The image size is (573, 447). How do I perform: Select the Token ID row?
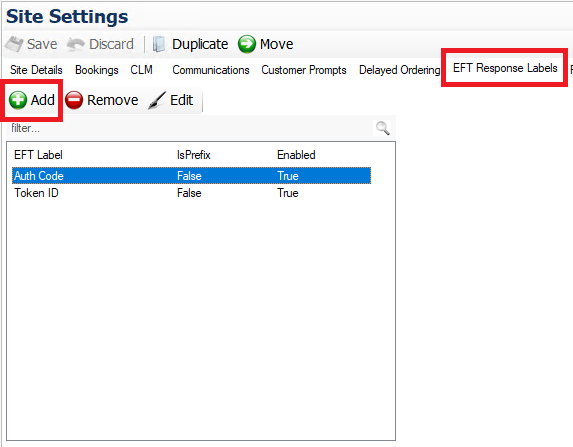click(x=191, y=193)
